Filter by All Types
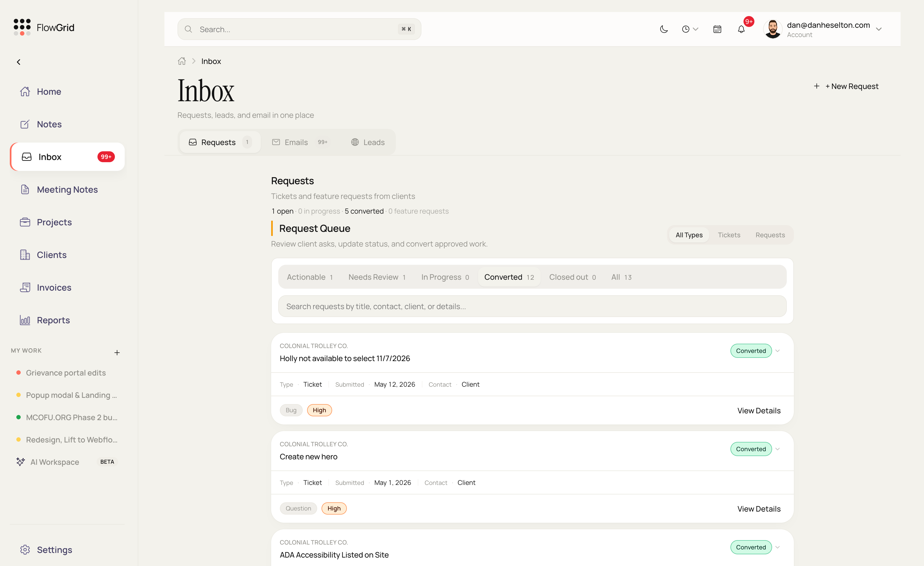 click(689, 235)
